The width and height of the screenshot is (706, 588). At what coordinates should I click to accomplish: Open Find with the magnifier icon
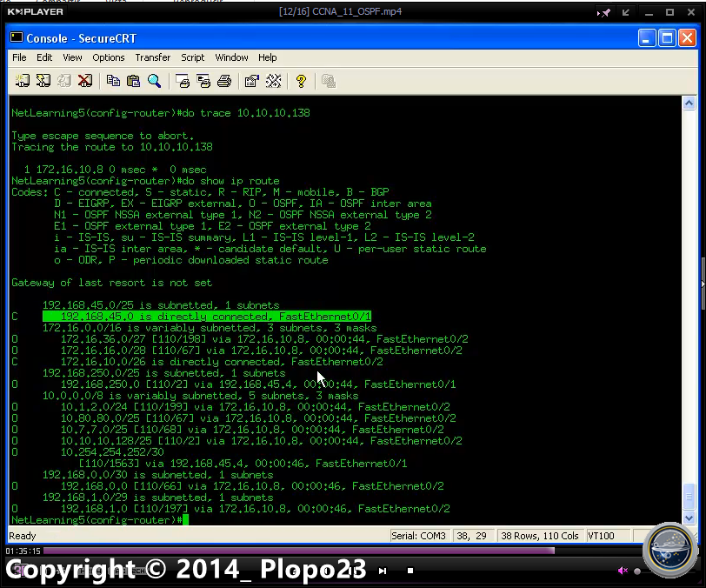(154, 81)
